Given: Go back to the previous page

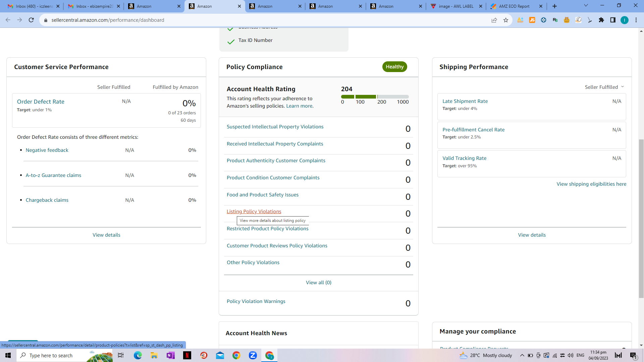Looking at the screenshot, I should click(8, 20).
